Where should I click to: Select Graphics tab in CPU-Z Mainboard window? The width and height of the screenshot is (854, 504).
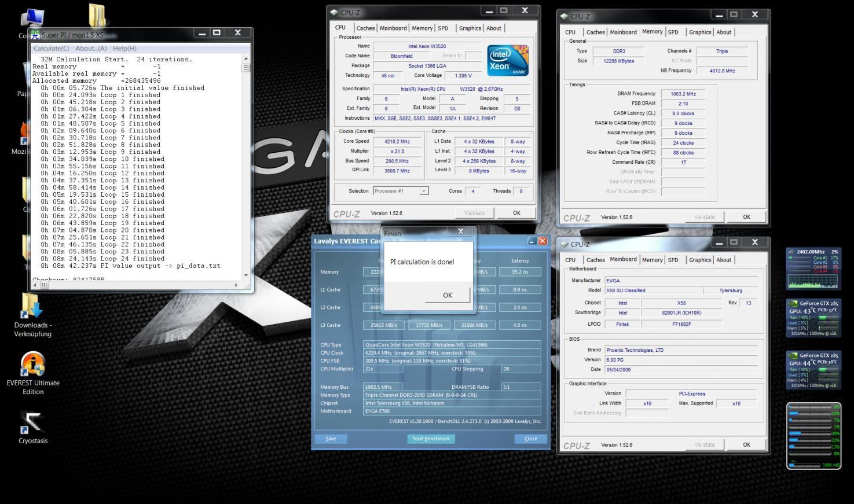point(700,260)
